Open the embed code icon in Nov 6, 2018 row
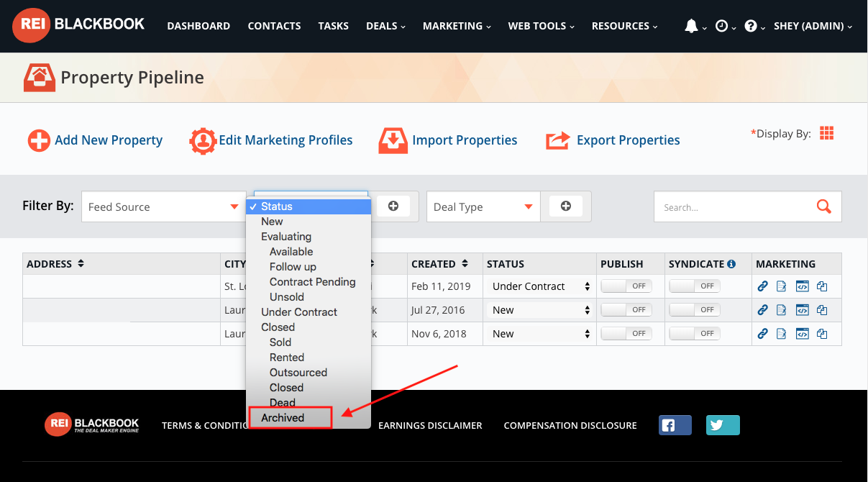868x482 pixels. [803, 334]
